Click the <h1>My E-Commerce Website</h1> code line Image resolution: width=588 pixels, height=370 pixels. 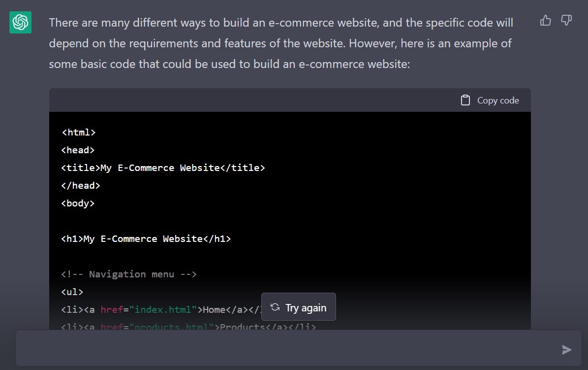click(146, 238)
